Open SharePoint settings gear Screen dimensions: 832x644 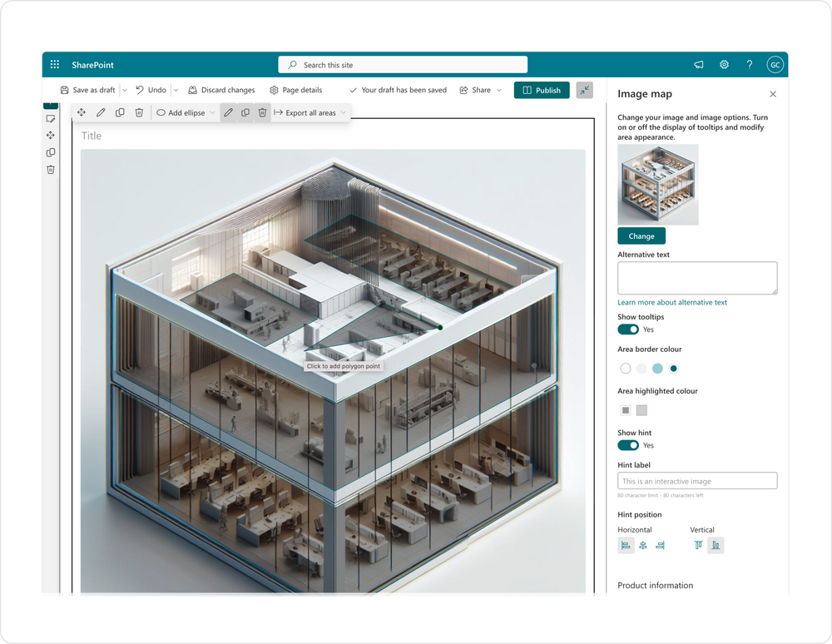723,64
